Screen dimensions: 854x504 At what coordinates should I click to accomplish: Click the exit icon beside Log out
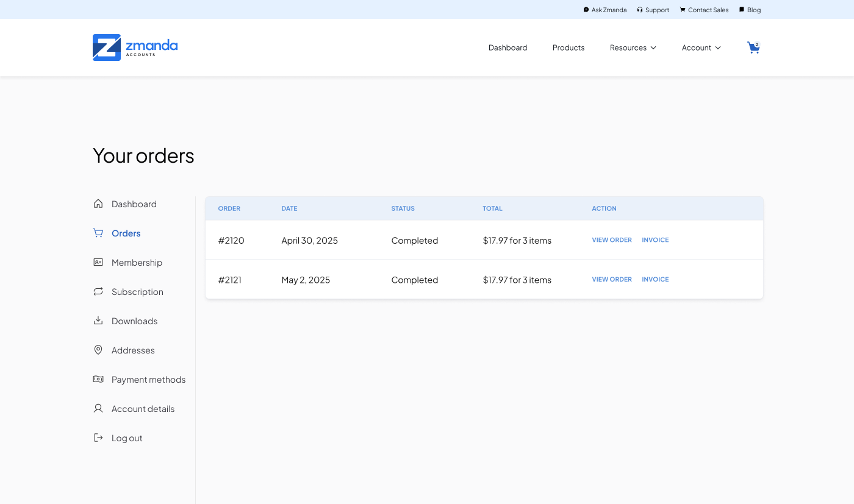click(98, 438)
